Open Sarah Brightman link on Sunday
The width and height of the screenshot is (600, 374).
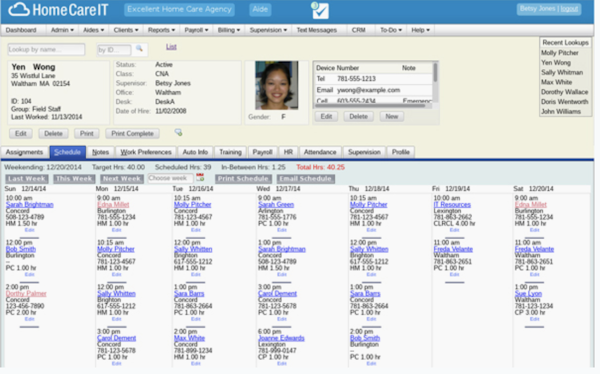(29, 204)
